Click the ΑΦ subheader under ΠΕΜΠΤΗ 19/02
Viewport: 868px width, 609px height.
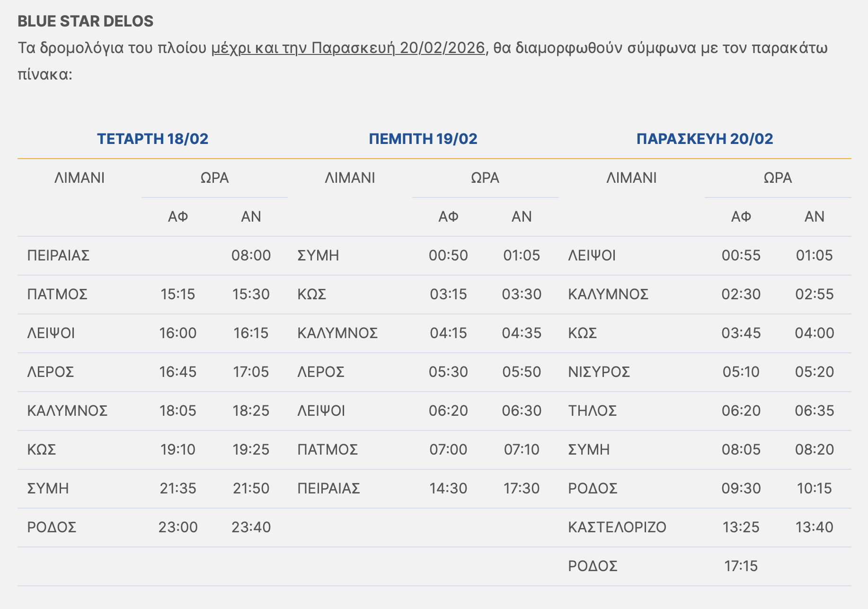pos(448,217)
